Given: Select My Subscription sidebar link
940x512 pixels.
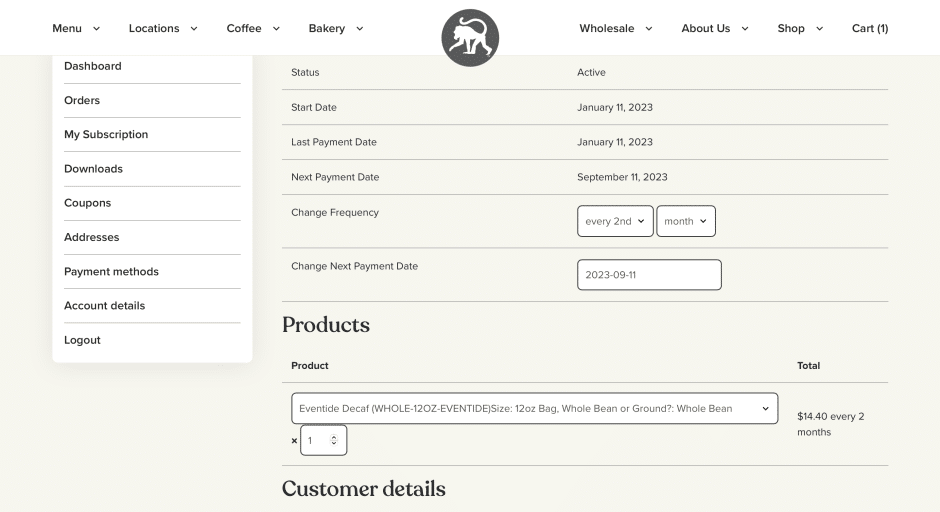Looking at the screenshot, I should (x=106, y=134).
